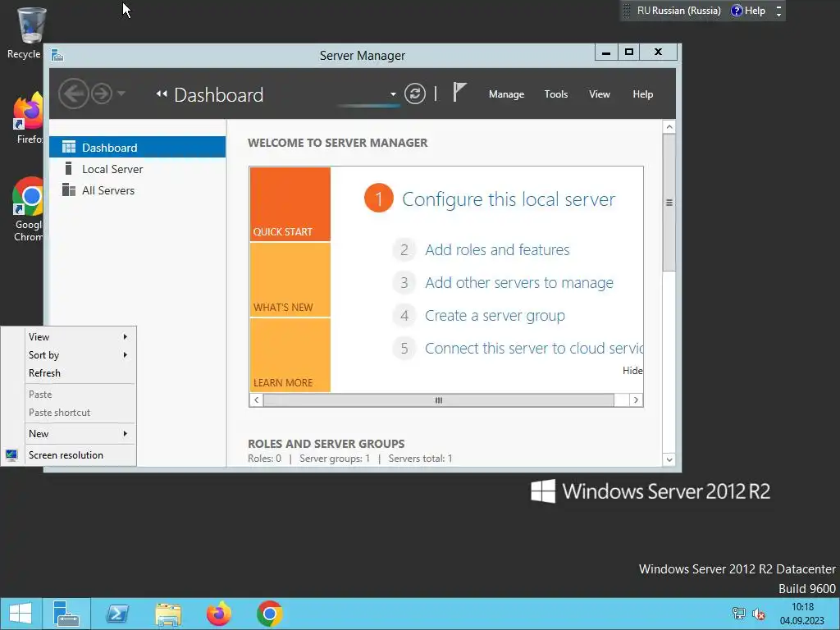Select Local Server in the navigation pane
The width and height of the screenshot is (840, 630).
pyautogui.click(x=138, y=169)
